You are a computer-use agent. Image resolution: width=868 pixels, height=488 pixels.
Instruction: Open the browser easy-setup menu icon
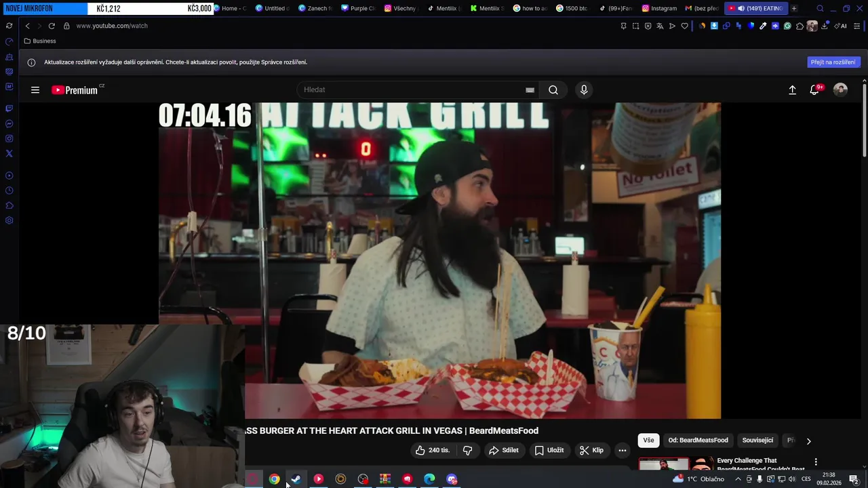pyautogui.click(x=857, y=26)
